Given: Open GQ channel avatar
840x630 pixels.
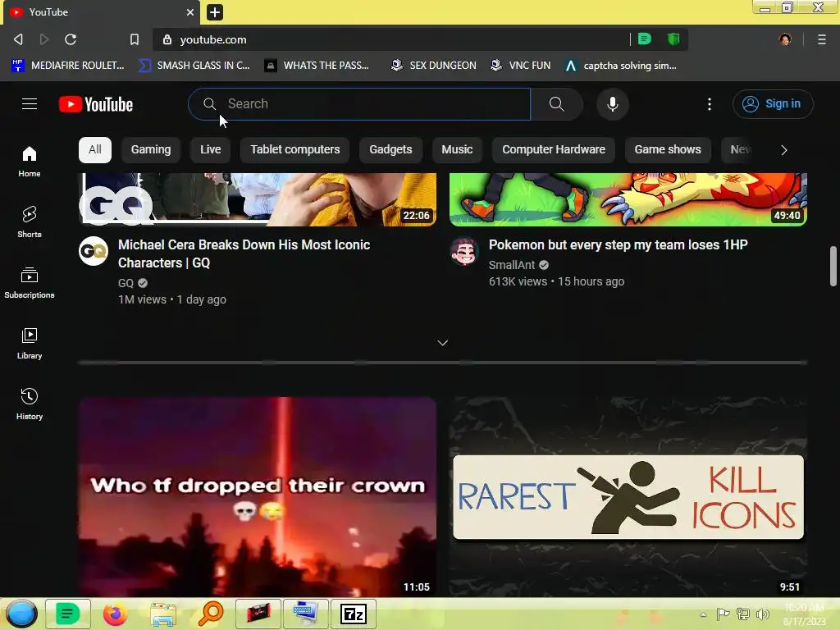Looking at the screenshot, I should coord(94,251).
